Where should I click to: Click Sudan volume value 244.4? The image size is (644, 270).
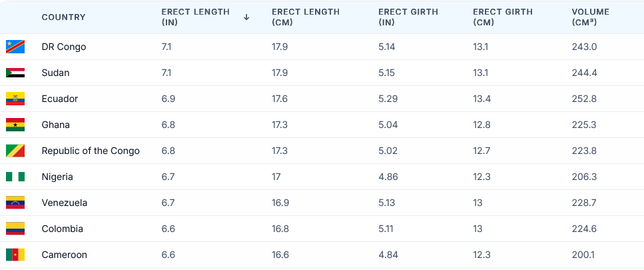pos(584,73)
